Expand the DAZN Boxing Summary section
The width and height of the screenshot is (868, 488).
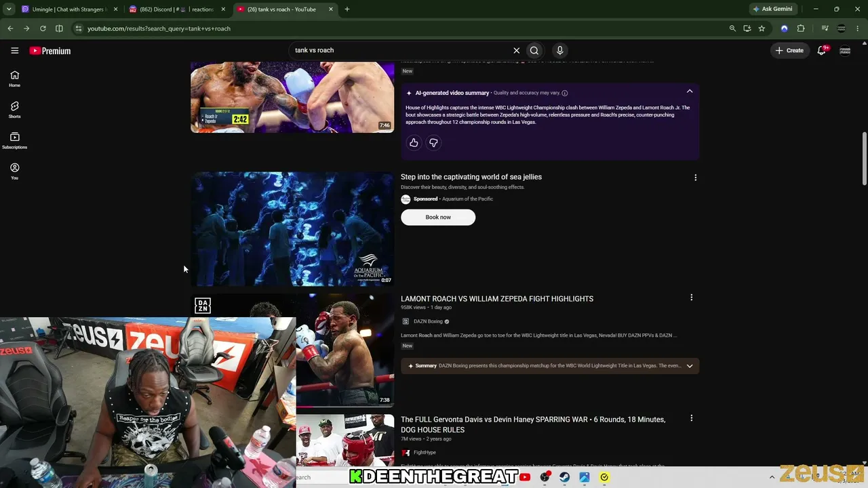690,366
